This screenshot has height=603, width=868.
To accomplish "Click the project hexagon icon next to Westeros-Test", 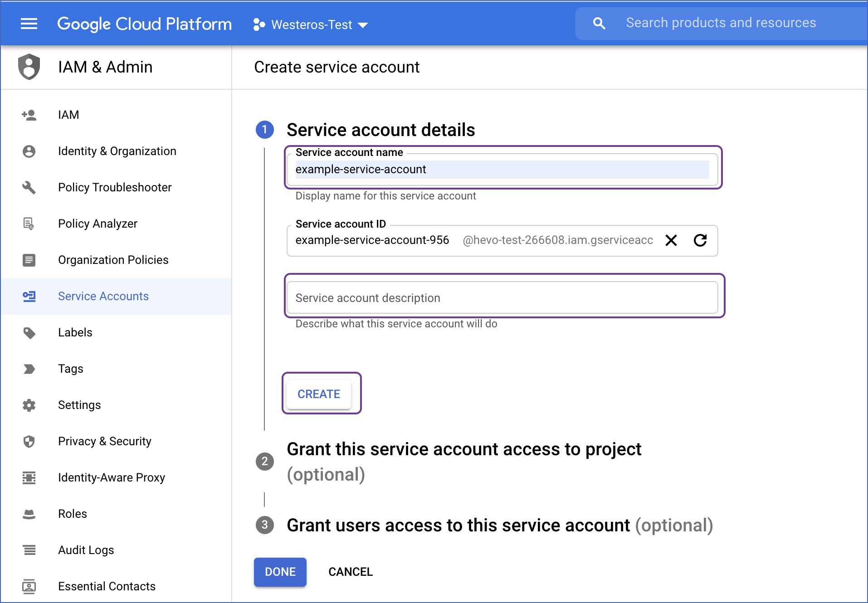I will tap(259, 24).
